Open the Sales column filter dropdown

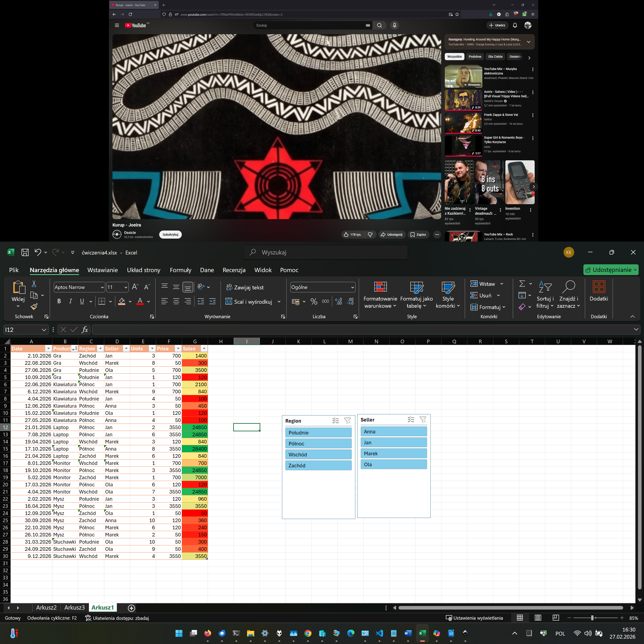click(204, 349)
